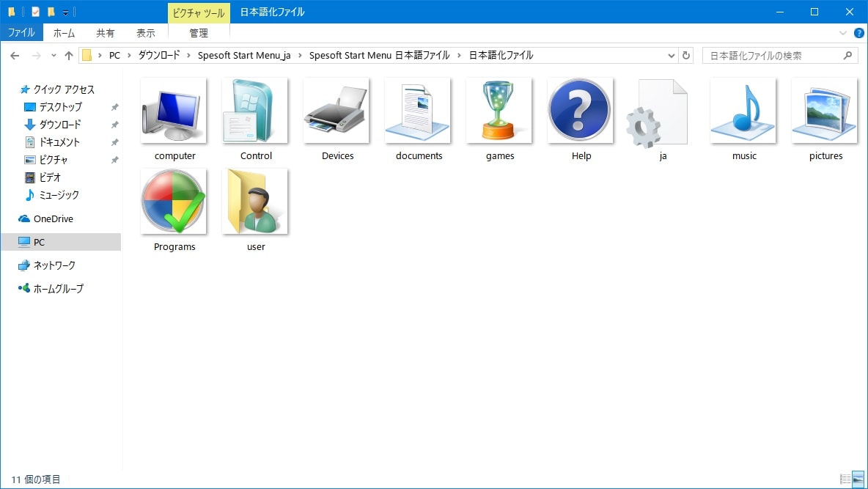868x489 pixels.
Task: Unpin デスクトップ using its pin icon
Action: tap(114, 107)
